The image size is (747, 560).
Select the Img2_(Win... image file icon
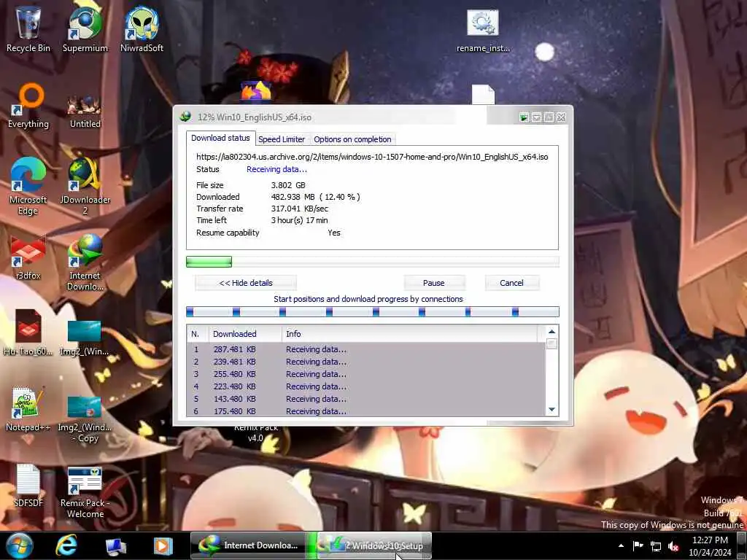[x=85, y=337]
